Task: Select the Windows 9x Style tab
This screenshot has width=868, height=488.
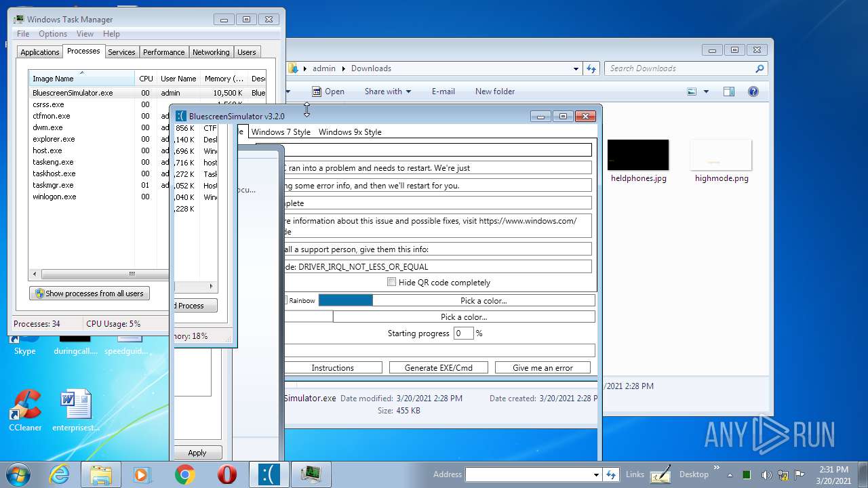Action: pos(350,132)
